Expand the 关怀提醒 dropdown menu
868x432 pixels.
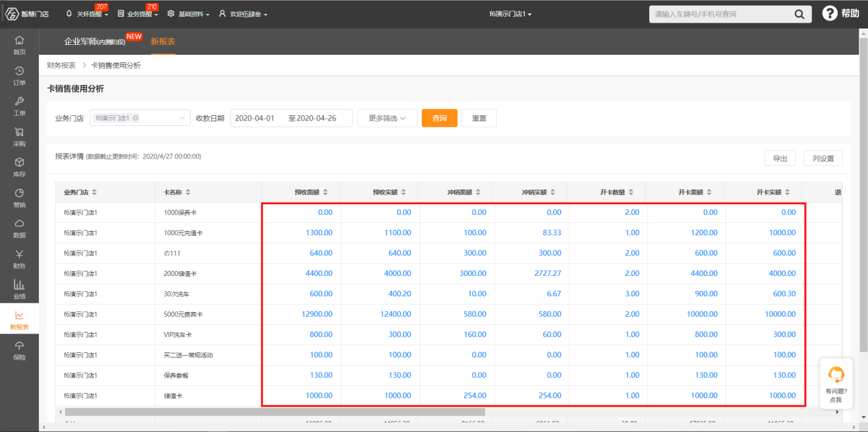click(88, 14)
